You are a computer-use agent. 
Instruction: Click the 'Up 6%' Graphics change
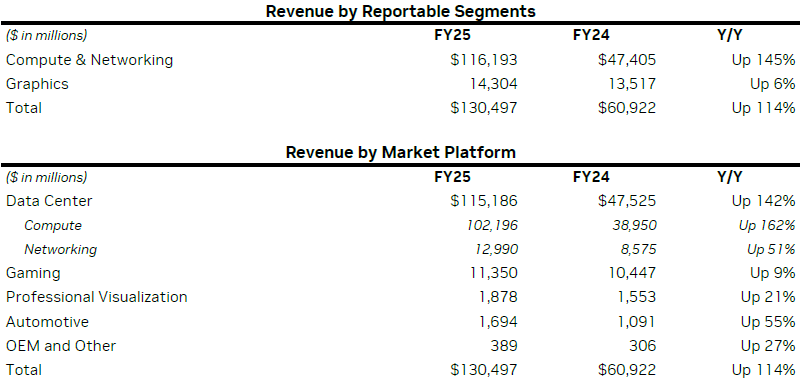tap(772, 84)
